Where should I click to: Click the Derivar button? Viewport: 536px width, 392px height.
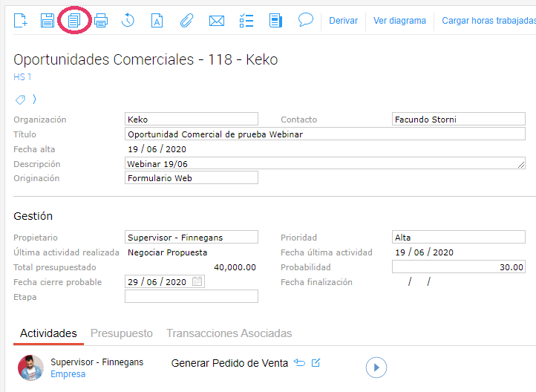[x=343, y=21]
